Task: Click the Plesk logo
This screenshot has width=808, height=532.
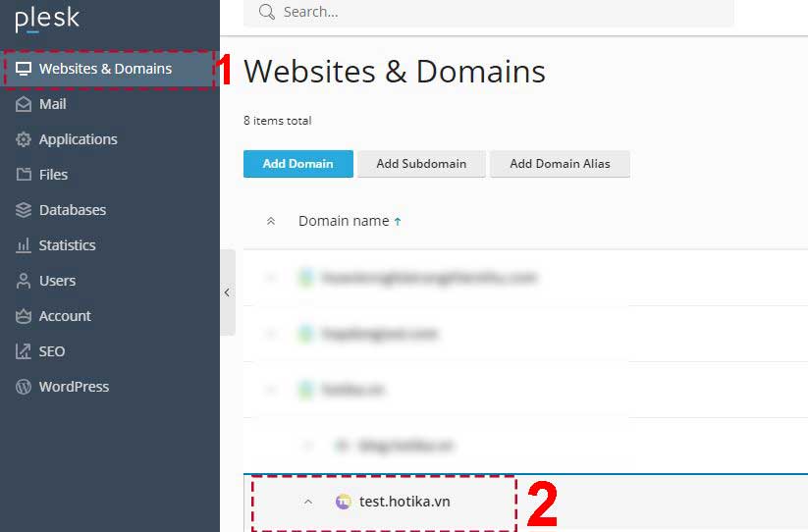Action: click(47, 20)
